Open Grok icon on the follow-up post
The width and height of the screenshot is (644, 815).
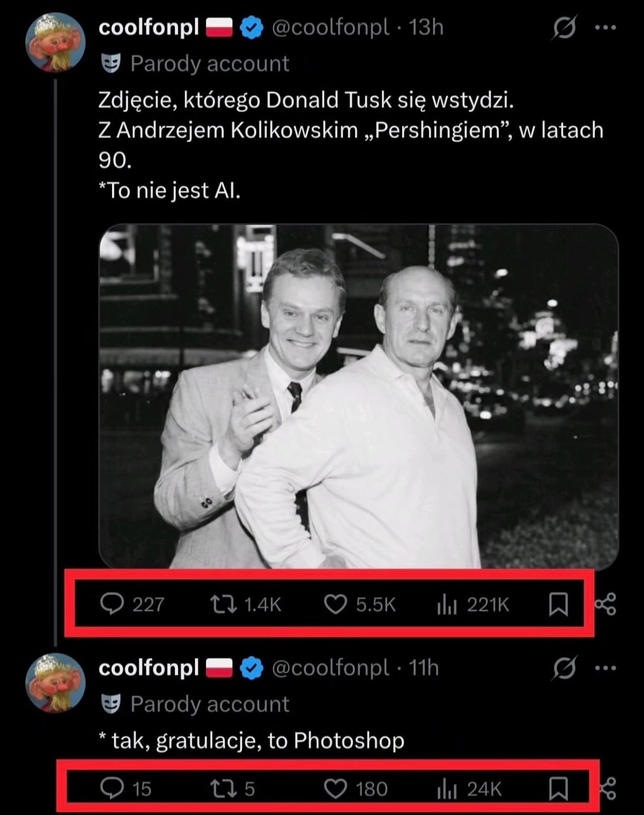[x=564, y=668]
